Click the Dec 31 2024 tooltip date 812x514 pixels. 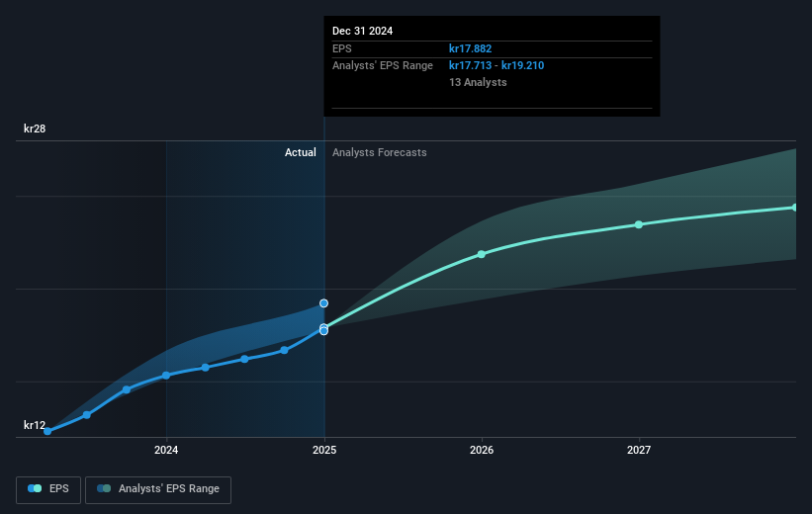pyautogui.click(x=363, y=31)
